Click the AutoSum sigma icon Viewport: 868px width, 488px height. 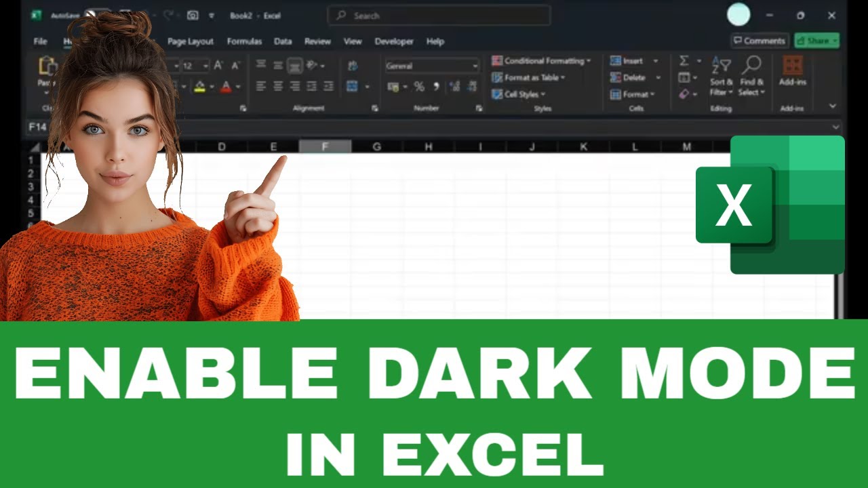coord(684,61)
